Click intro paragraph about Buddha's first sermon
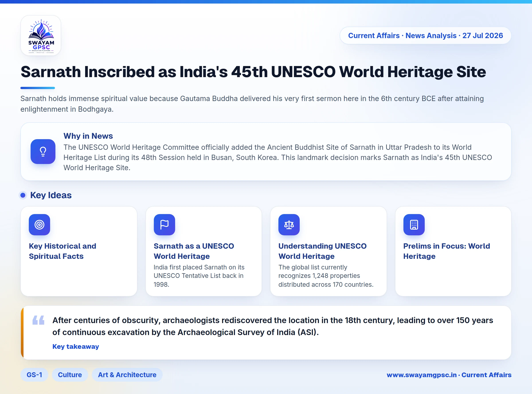This screenshot has height=394, width=532. 252,104
